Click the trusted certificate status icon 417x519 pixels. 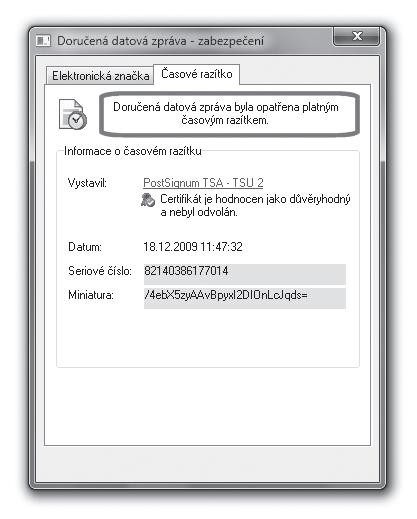pos(148,200)
